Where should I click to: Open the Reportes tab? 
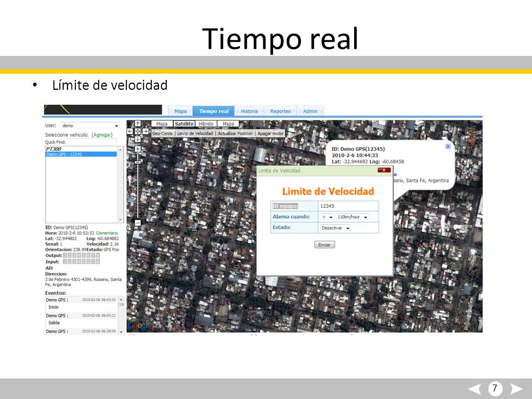pos(280,111)
